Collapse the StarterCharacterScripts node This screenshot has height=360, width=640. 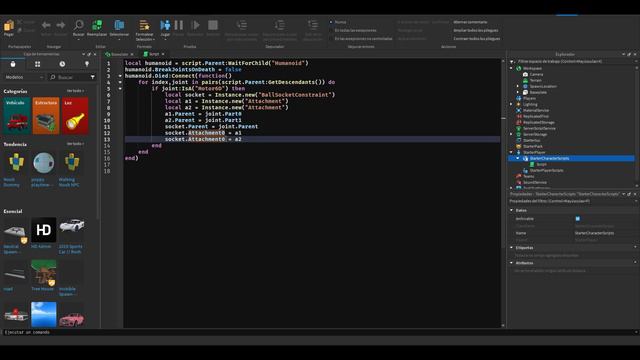tap(518, 158)
